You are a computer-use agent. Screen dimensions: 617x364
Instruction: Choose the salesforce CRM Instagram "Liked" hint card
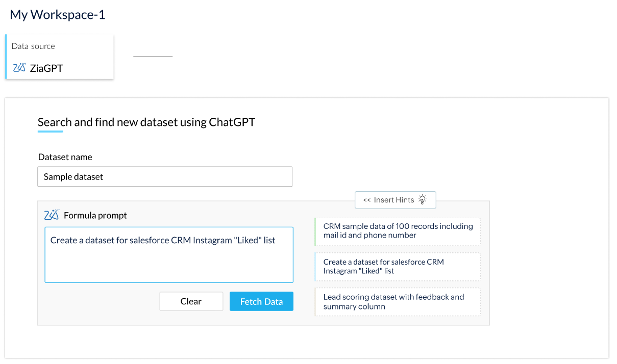(x=398, y=266)
